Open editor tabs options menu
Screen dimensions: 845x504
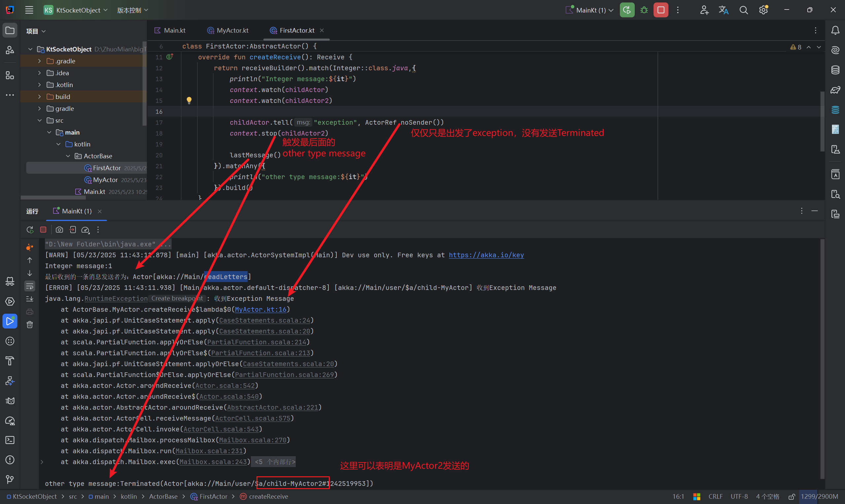point(815,31)
